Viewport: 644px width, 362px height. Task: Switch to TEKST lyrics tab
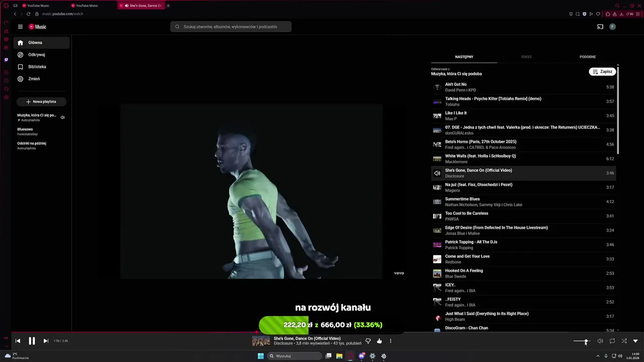pos(526,57)
